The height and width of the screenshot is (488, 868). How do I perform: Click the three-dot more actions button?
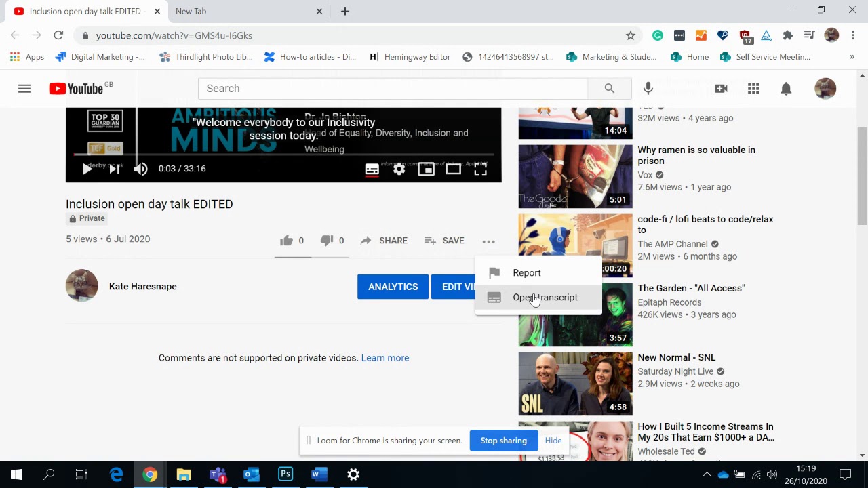coord(488,241)
